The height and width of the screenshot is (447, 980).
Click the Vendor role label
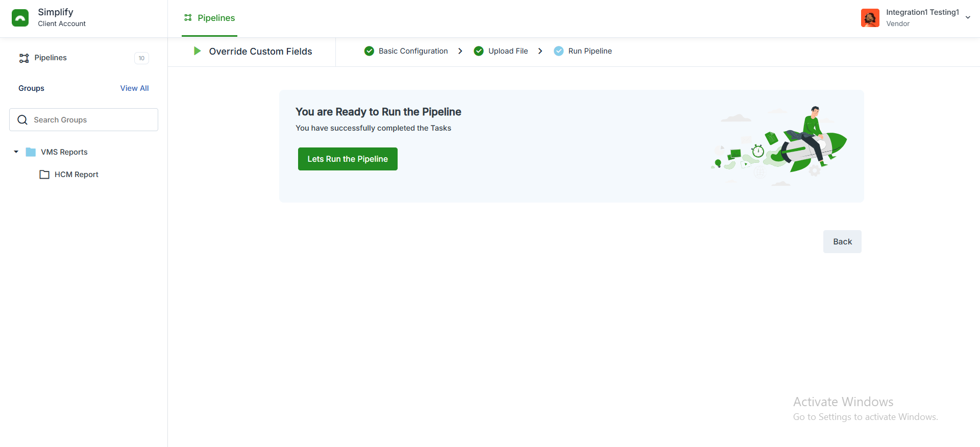click(898, 24)
